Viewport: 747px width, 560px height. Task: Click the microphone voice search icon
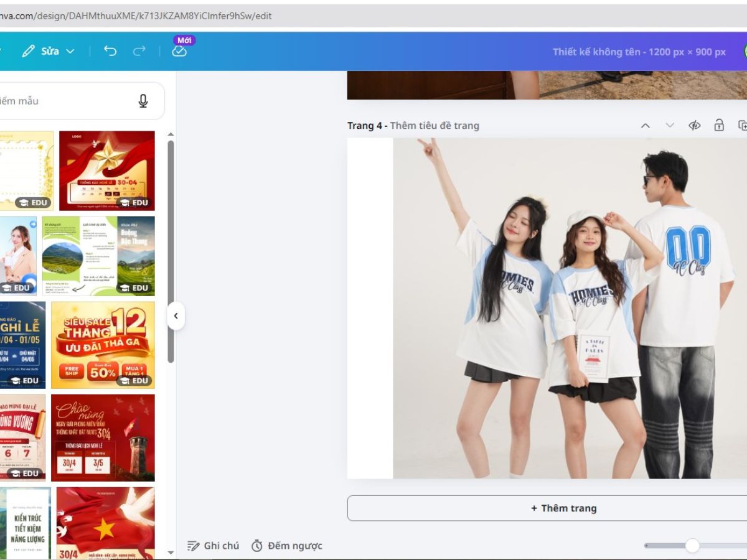coord(143,101)
